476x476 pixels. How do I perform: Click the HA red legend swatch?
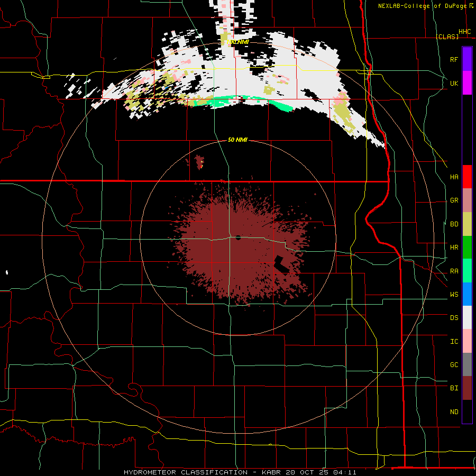coord(467,177)
